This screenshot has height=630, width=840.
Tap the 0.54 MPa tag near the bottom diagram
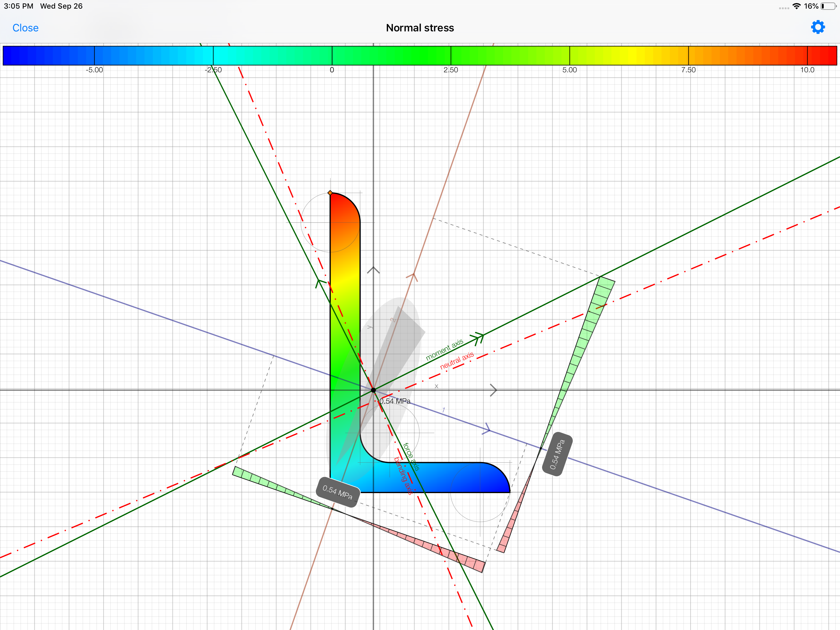pos(337,492)
